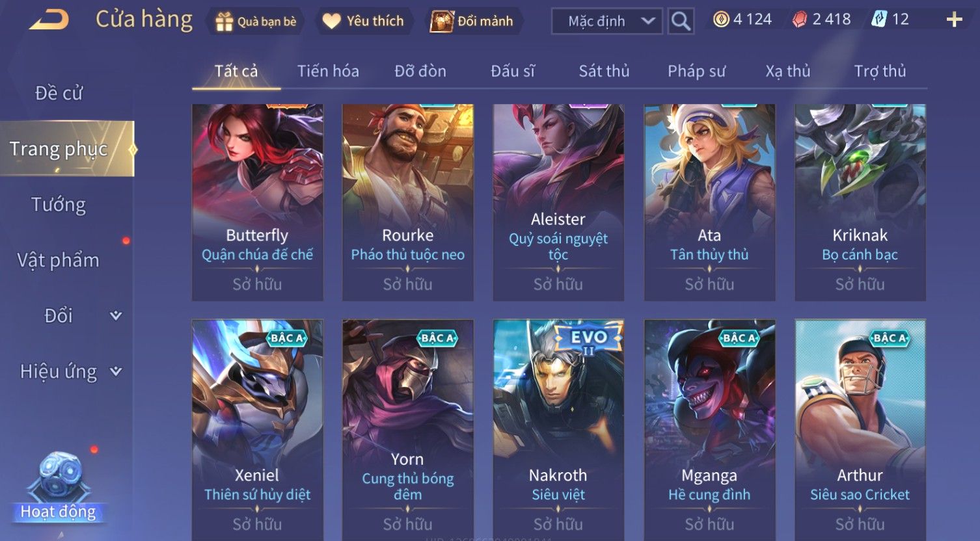This screenshot has height=541, width=980.
Task: Click the red gem currency icon
Action: [x=800, y=20]
